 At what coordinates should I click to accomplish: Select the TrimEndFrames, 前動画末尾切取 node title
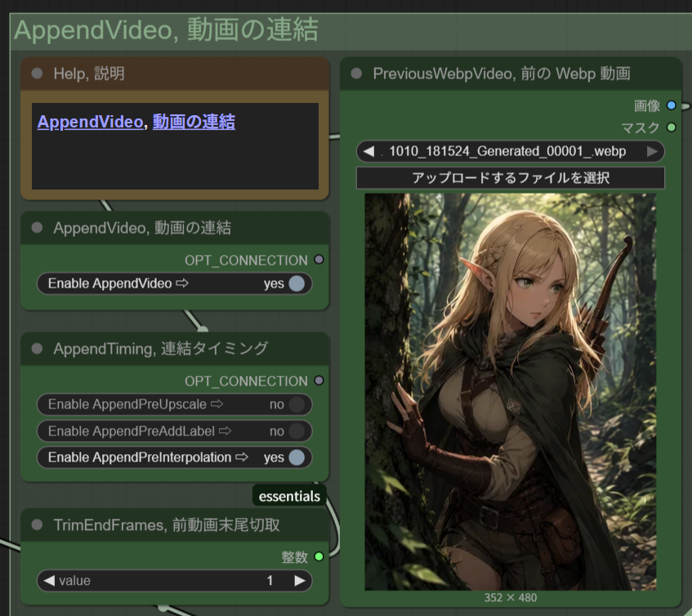tap(167, 524)
